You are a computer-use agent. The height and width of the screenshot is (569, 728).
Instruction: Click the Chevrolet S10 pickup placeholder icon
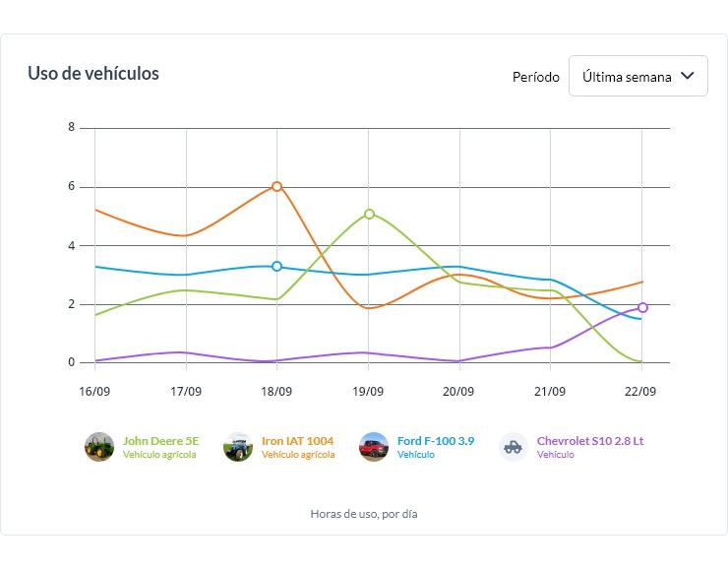pos(514,447)
